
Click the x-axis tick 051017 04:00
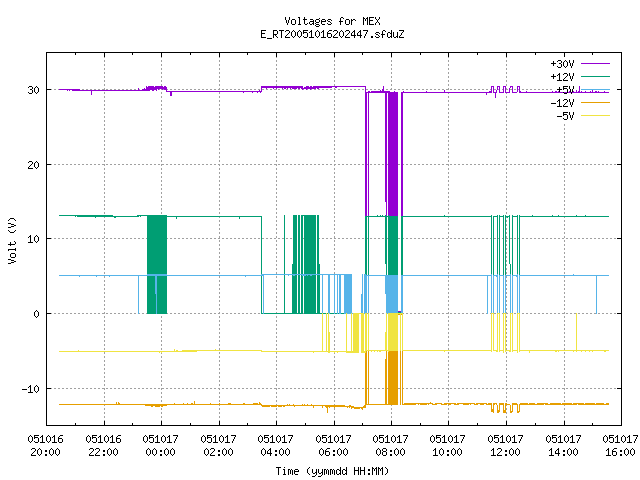coord(276,445)
